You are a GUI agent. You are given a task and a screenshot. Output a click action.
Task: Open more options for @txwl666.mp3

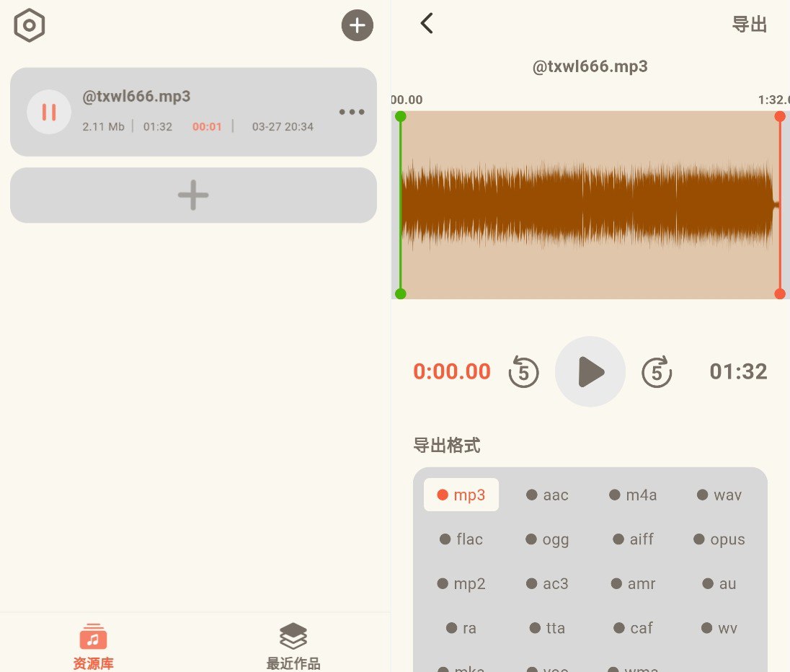click(x=352, y=111)
